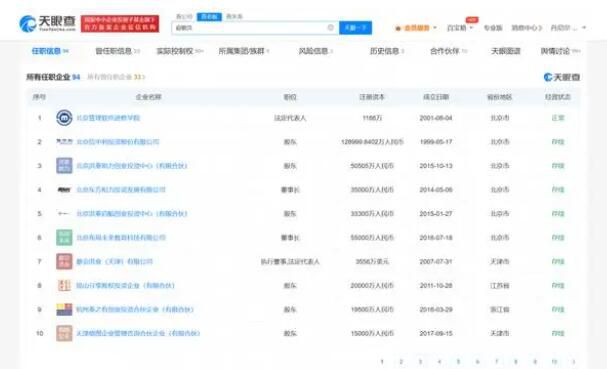Switch to the 舆情讨论 tab
The image size is (607, 369).
pos(560,51)
